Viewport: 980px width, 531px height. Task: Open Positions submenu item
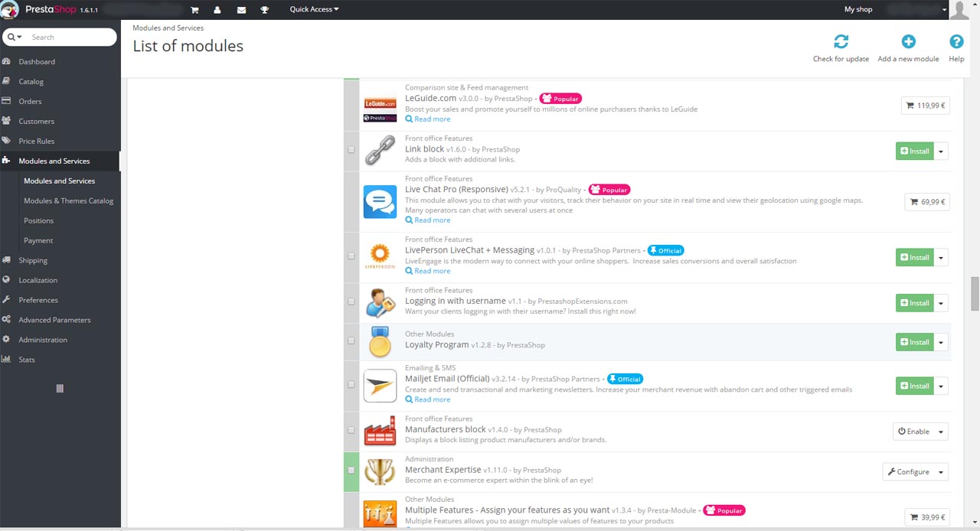point(38,220)
